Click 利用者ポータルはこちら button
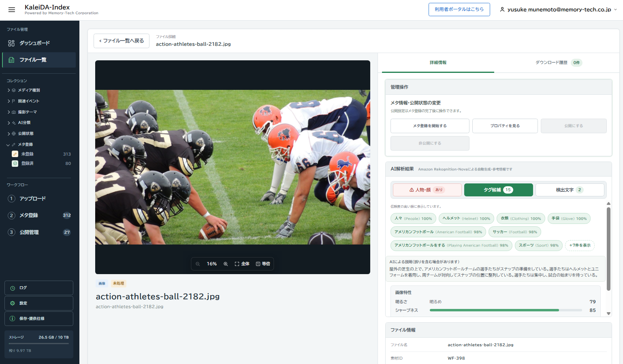This screenshot has height=364, width=623. 459,9
